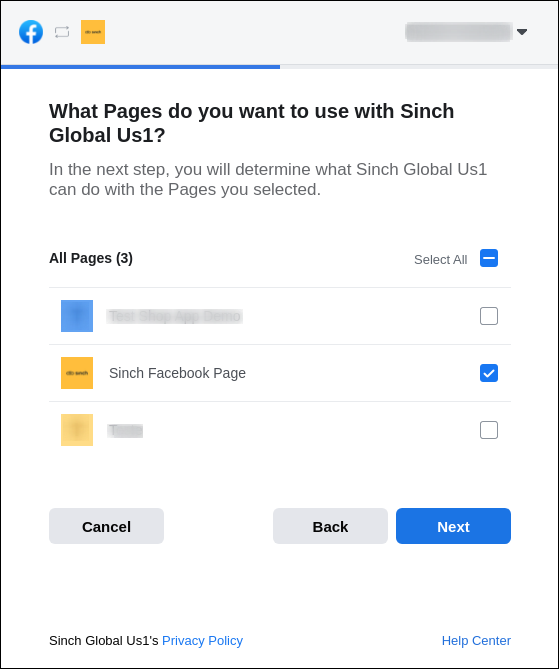Toggle the Select All checkbox
Viewport: 559px width, 669px height.
coord(489,258)
